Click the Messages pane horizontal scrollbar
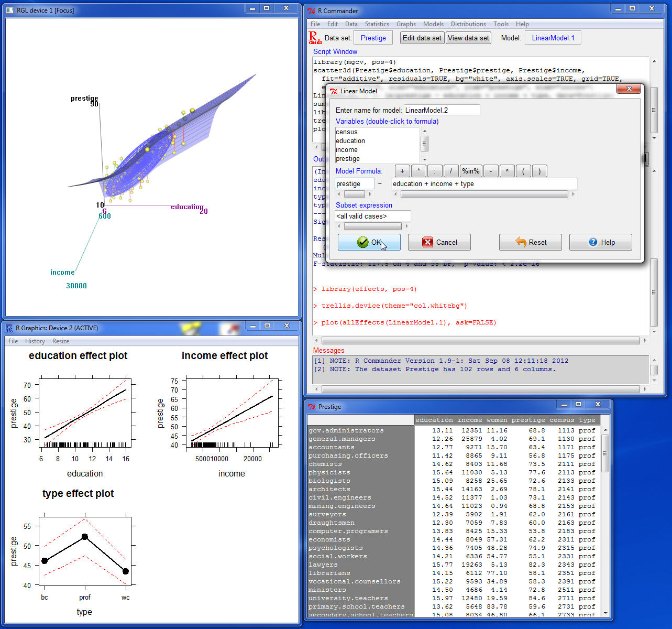 [x=480, y=389]
